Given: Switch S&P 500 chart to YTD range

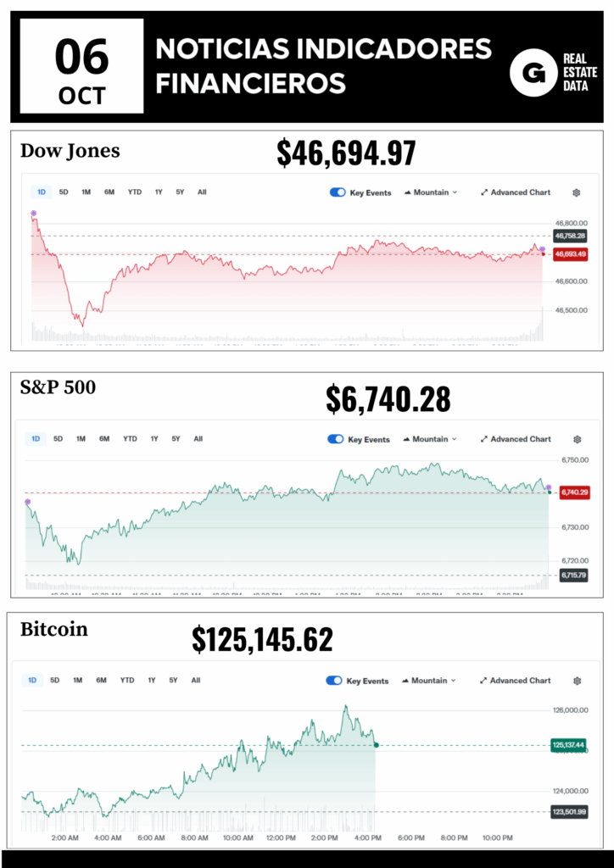Looking at the screenshot, I should point(130,439).
